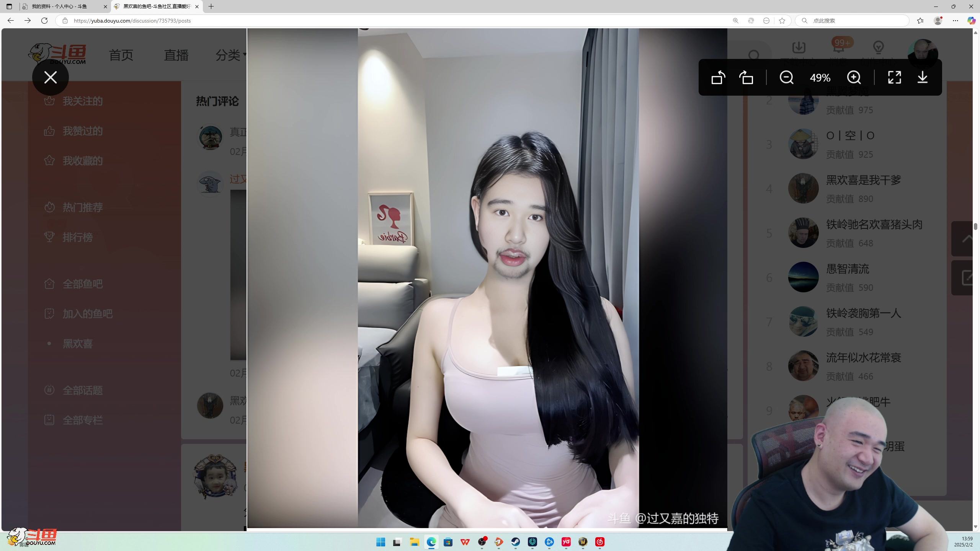
Task: Open the lightbulb creator center icon
Action: click(x=878, y=48)
